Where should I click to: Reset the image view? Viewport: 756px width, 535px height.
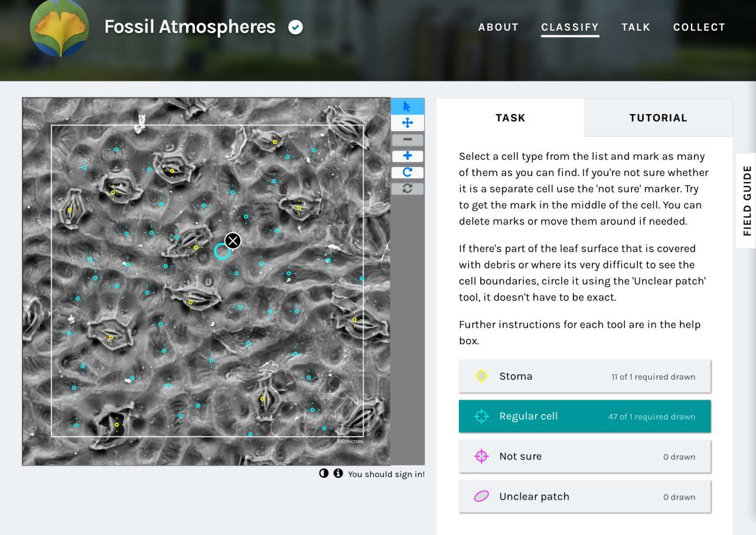[408, 189]
